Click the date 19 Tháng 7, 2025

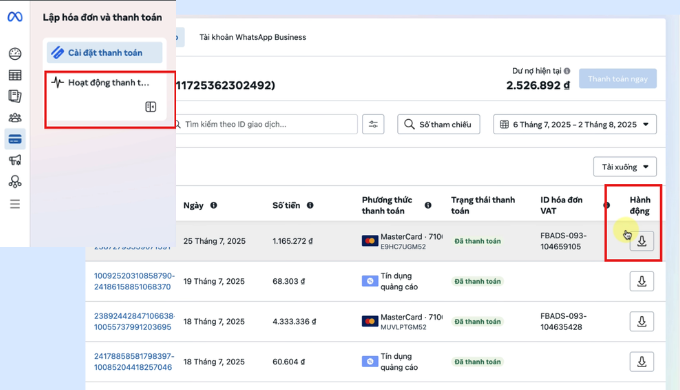point(214,281)
